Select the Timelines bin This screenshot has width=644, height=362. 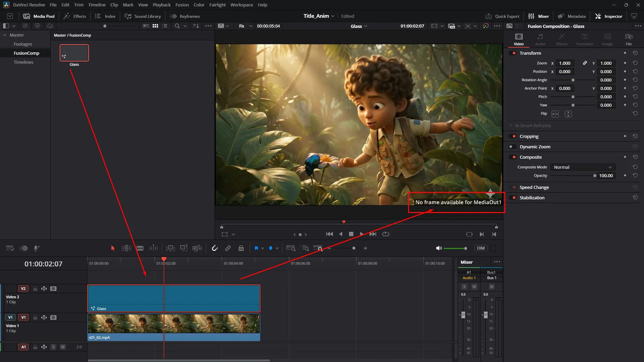pos(23,62)
